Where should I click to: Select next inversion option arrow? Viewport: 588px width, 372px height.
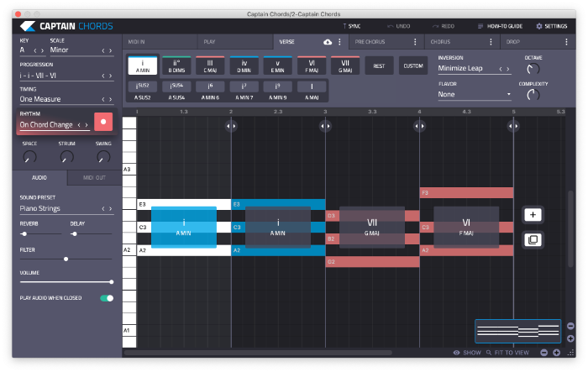[507, 69]
